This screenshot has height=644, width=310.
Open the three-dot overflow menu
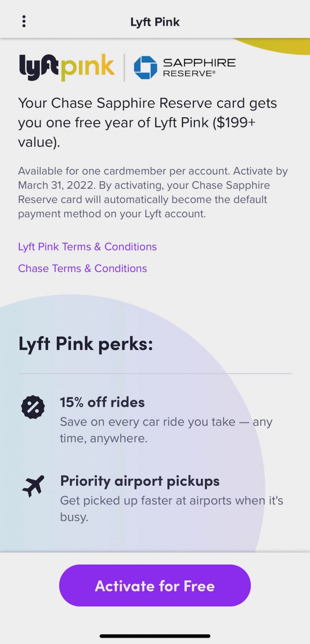[x=24, y=21]
